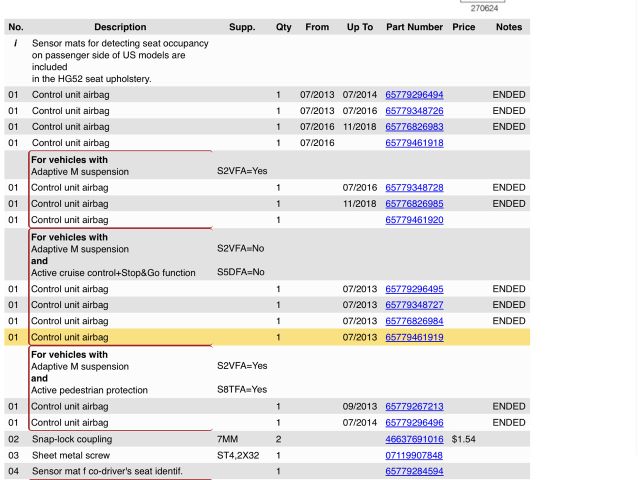Open Snap-lock coupling part 46637691016
Image resolution: width=640 pixels, height=480 pixels.
(414, 439)
